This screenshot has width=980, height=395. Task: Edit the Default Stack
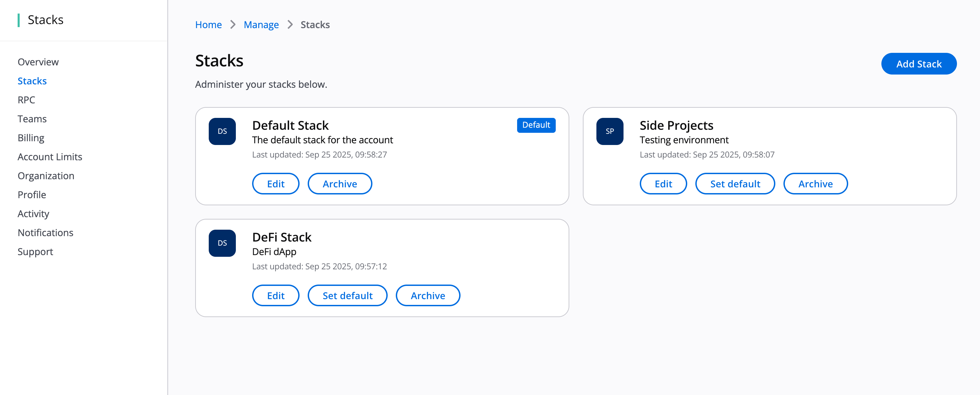pos(275,184)
